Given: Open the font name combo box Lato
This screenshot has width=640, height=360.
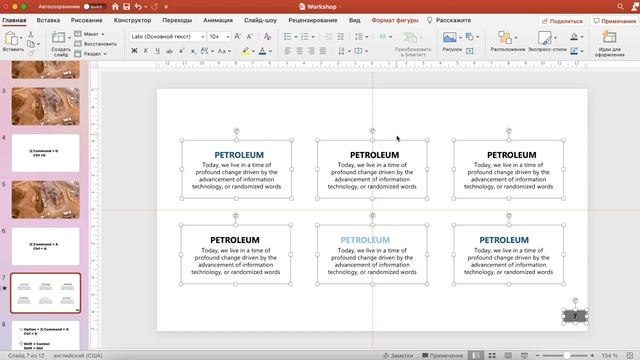Looking at the screenshot, I should [167, 37].
